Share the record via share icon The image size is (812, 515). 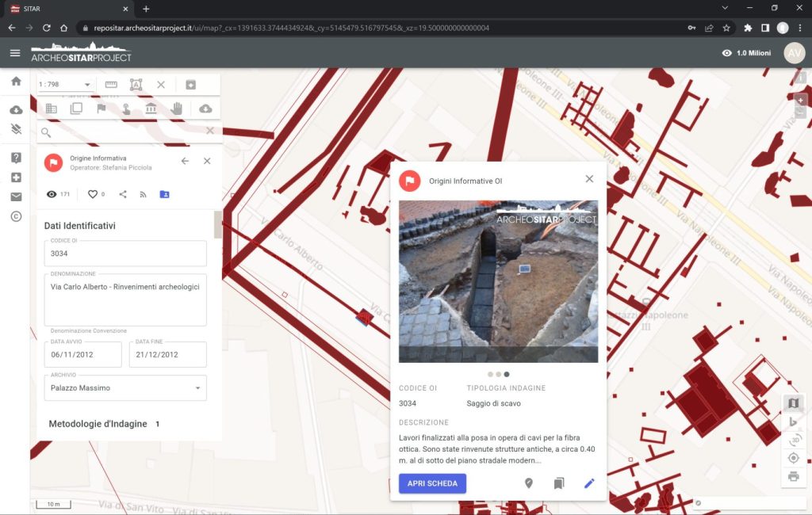123,194
